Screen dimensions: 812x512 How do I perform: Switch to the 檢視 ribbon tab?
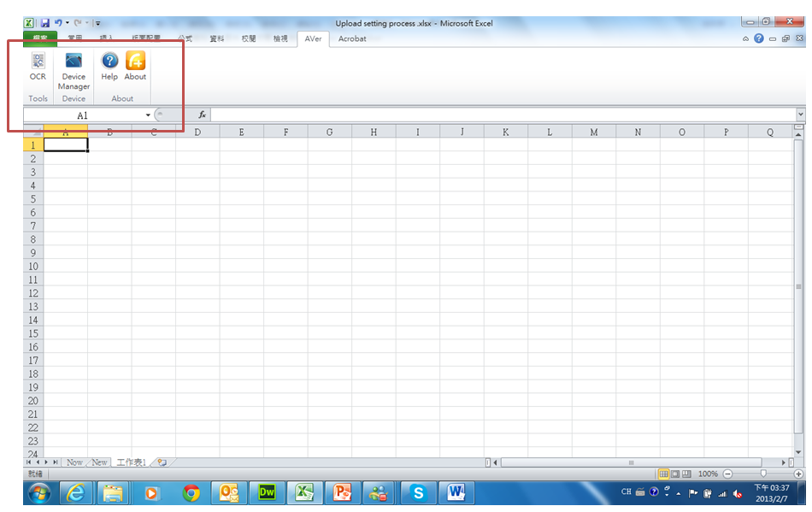pos(280,38)
